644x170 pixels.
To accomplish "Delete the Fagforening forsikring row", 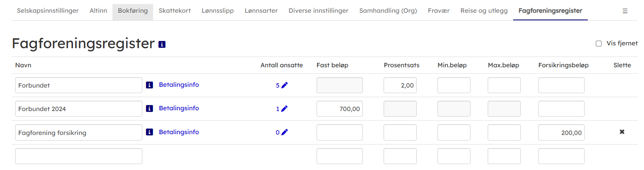I will click(622, 132).
